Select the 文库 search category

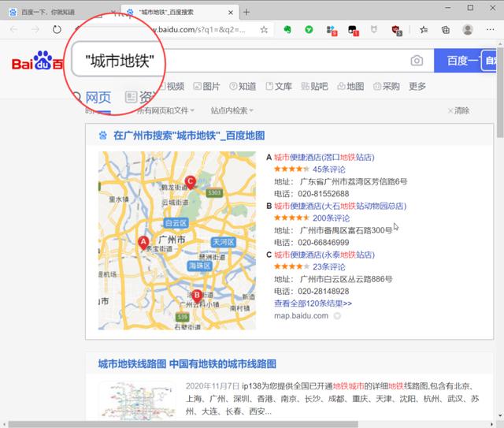point(279,86)
